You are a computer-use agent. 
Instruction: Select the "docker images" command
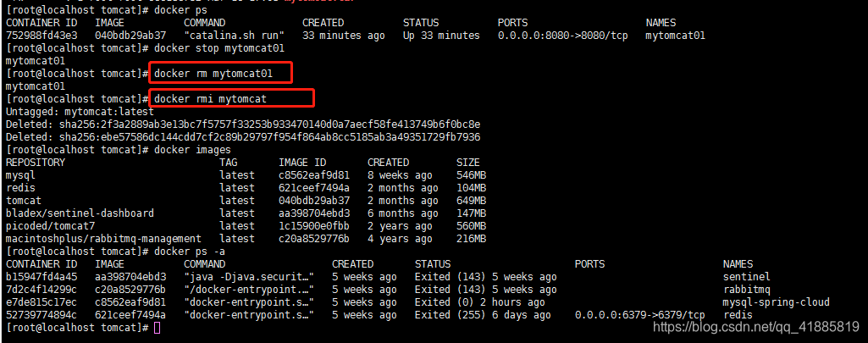point(192,150)
